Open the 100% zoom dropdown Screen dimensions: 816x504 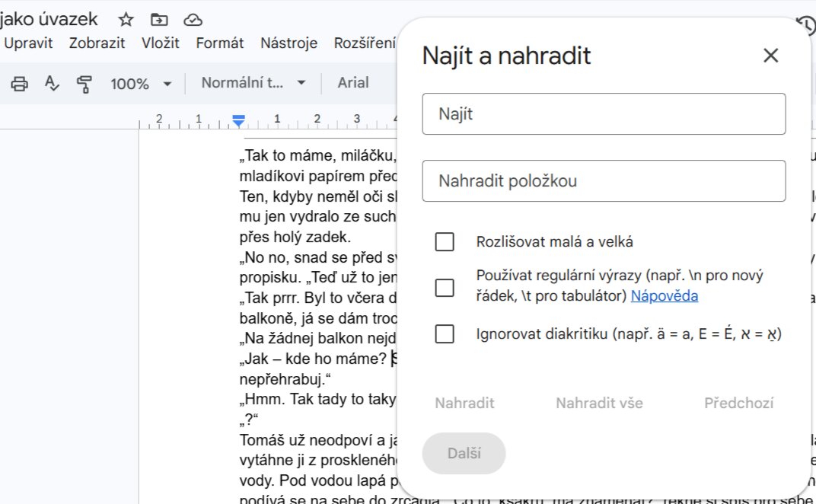(x=141, y=83)
